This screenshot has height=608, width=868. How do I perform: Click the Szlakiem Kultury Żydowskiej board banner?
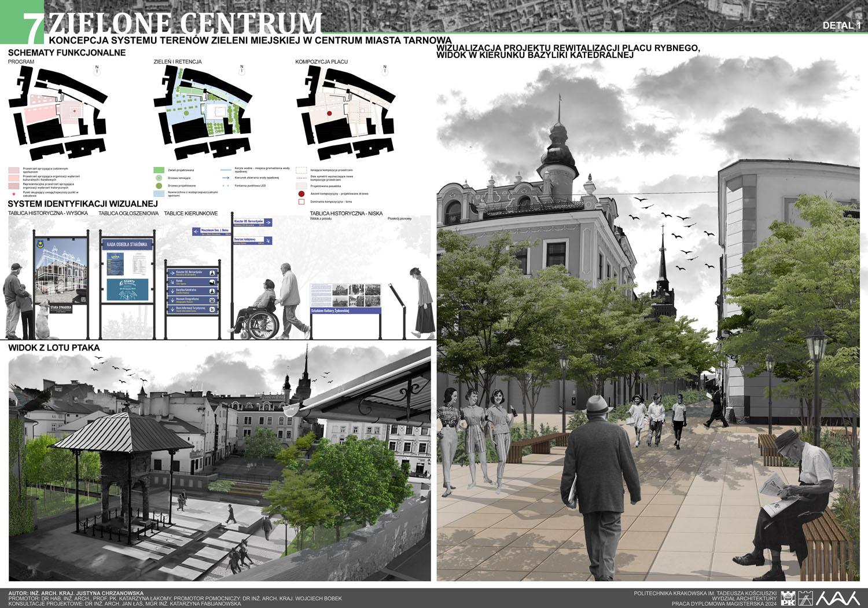click(345, 310)
